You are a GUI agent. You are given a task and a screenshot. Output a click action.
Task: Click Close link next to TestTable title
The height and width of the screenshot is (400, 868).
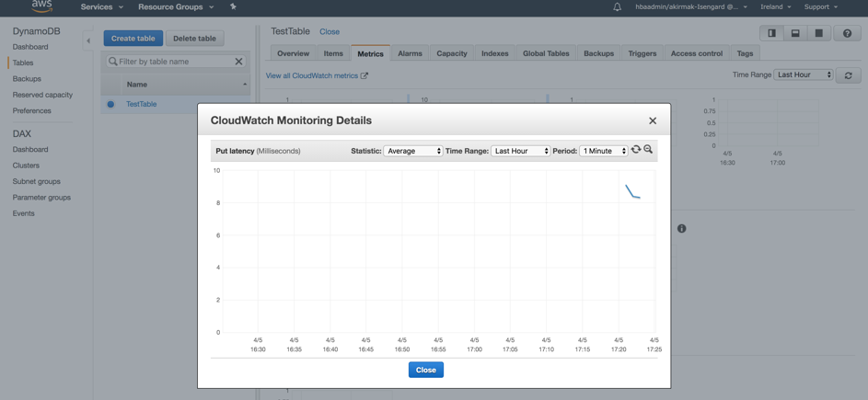pyautogui.click(x=330, y=32)
